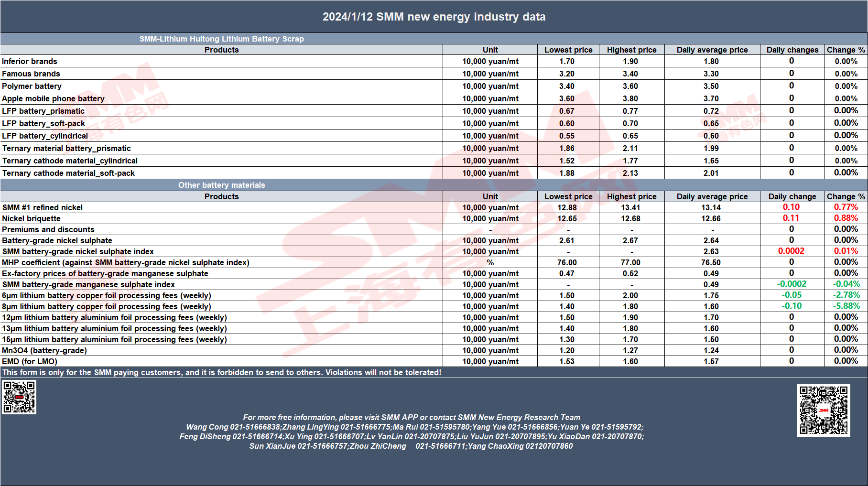The image size is (868, 486).
Task: Click the Daily average price header in materials table
Action: [712, 196]
